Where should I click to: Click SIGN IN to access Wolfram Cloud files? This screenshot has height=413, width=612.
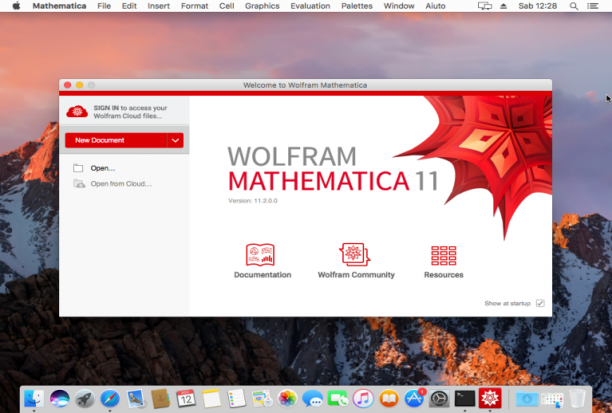(130, 112)
